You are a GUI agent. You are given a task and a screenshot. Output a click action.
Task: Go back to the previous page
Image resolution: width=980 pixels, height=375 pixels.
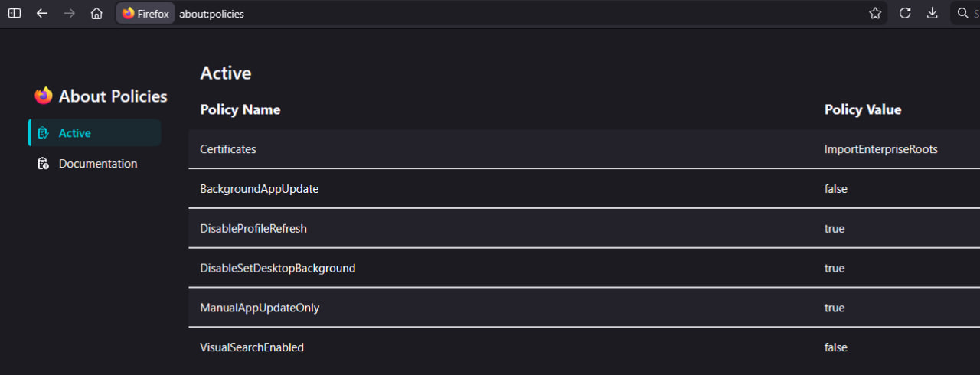[42, 13]
